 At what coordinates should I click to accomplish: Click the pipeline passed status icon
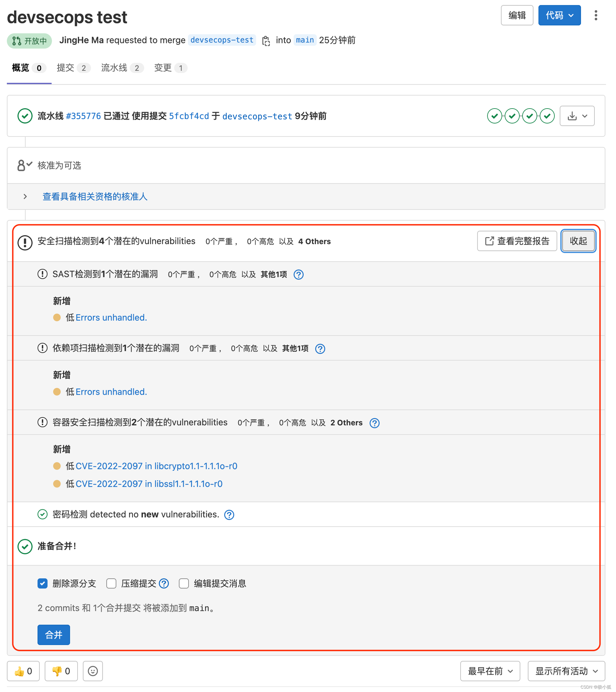click(x=25, y=116)
